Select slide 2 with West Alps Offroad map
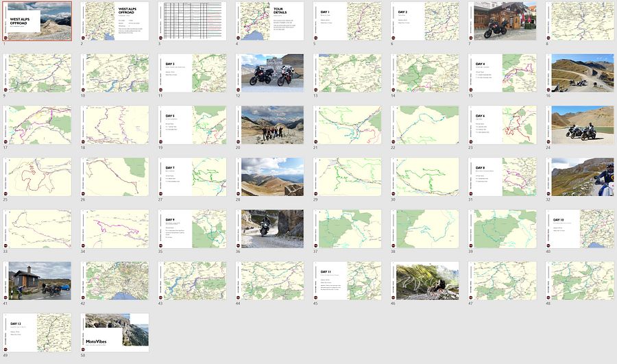Screen dimensions: 617x364 (115, 21)
